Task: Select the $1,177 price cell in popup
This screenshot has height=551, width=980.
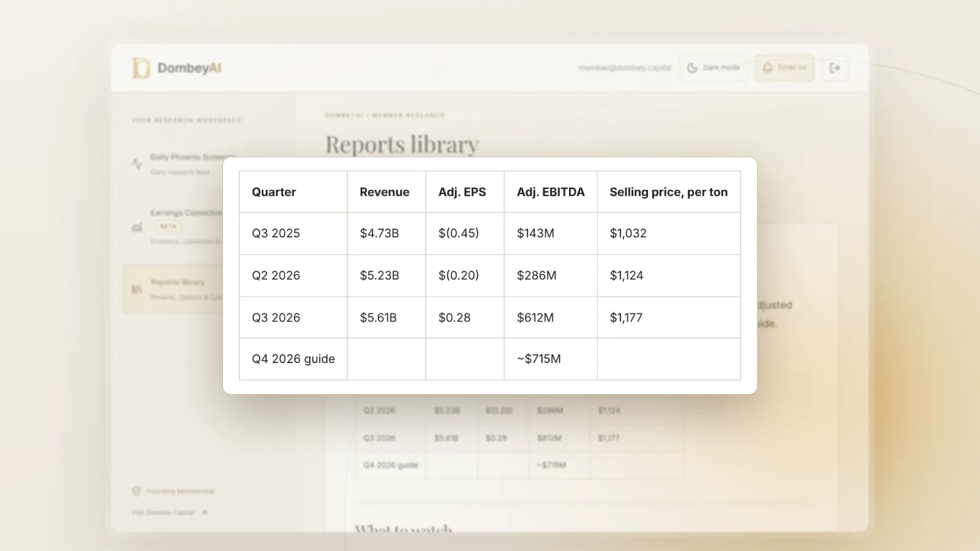Action: point(669,317)
